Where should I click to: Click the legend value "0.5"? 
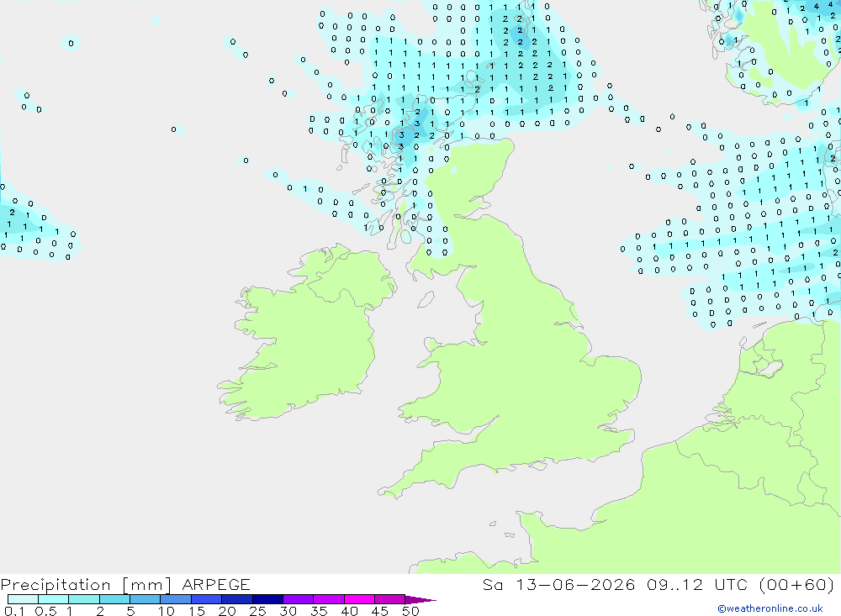(x=45, y=611)
